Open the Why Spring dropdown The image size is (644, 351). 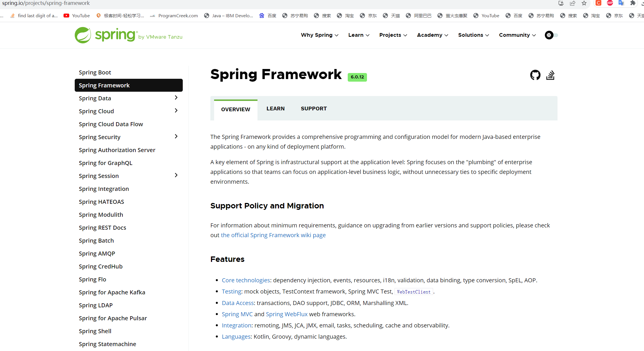pyautogui.click(x=319, y=35)
